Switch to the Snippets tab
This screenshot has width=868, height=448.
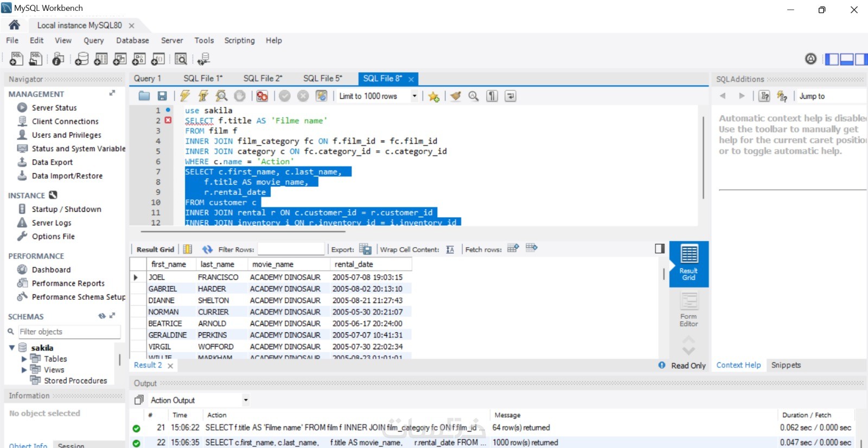[786, 365]
